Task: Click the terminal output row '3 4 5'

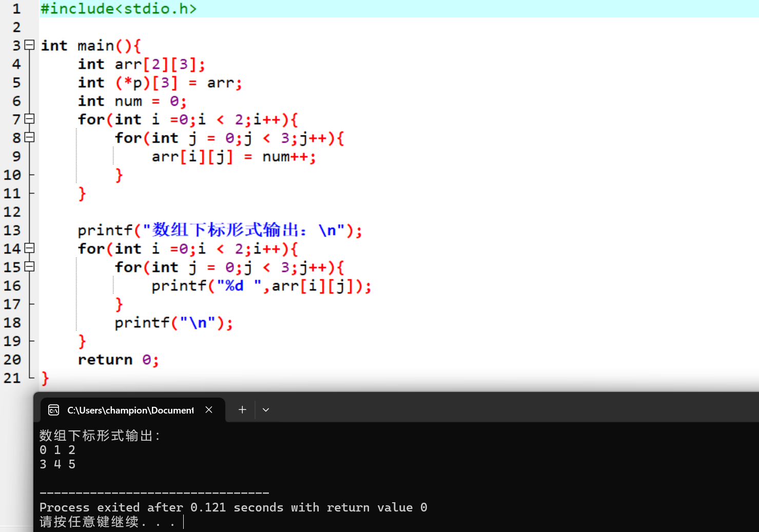Action: pos(57,464)
